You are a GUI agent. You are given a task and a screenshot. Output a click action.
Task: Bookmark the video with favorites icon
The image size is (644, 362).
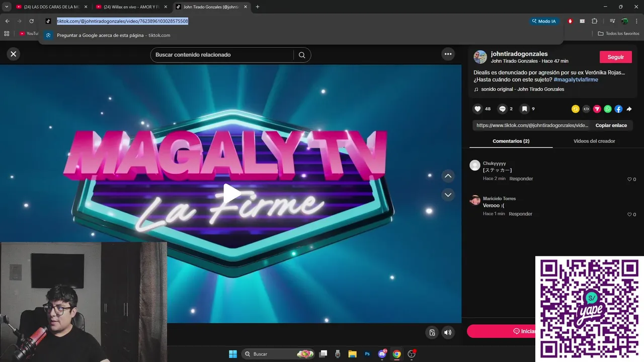(524, 109)
